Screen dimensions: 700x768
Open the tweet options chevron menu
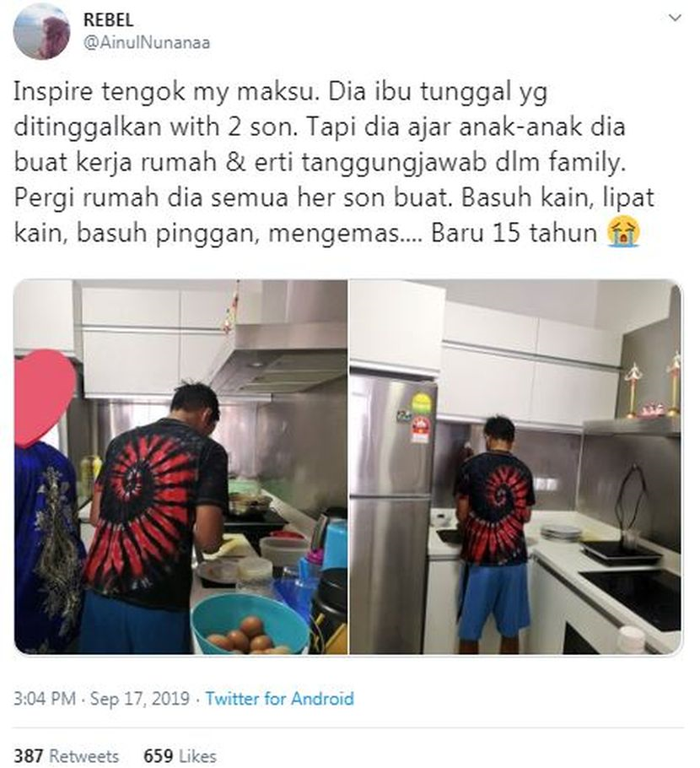pos(675,18)
